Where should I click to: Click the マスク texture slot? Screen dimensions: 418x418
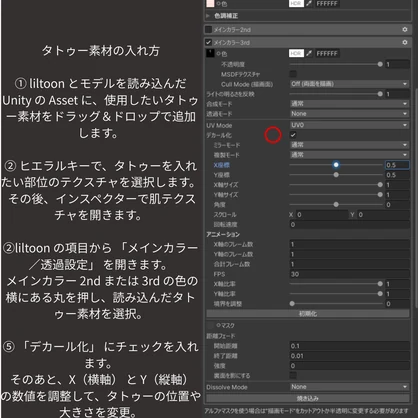(210, 325)
